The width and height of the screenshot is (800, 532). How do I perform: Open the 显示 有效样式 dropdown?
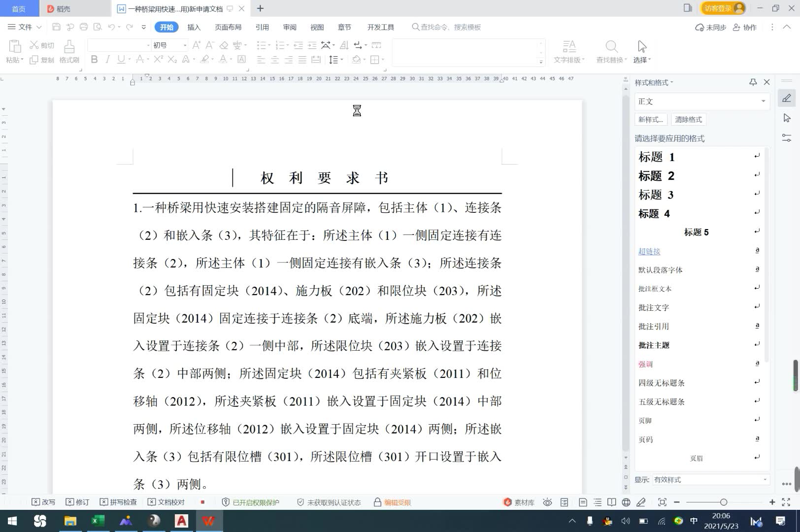[x=765, y=479]
